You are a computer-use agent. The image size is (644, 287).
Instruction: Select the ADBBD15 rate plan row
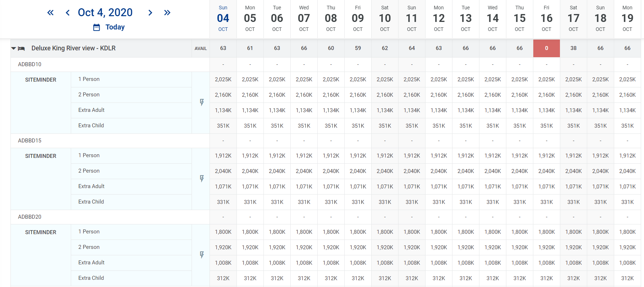[x=30, y=141]
